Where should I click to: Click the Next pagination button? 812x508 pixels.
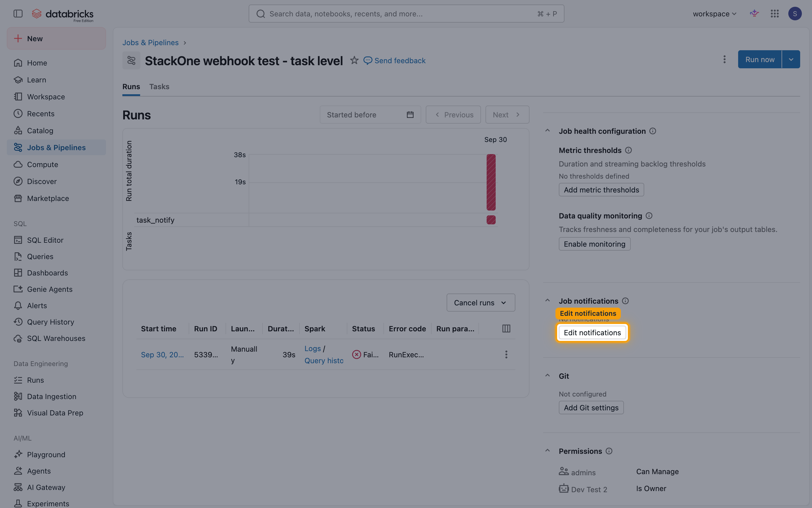click(x=507, y=115)
